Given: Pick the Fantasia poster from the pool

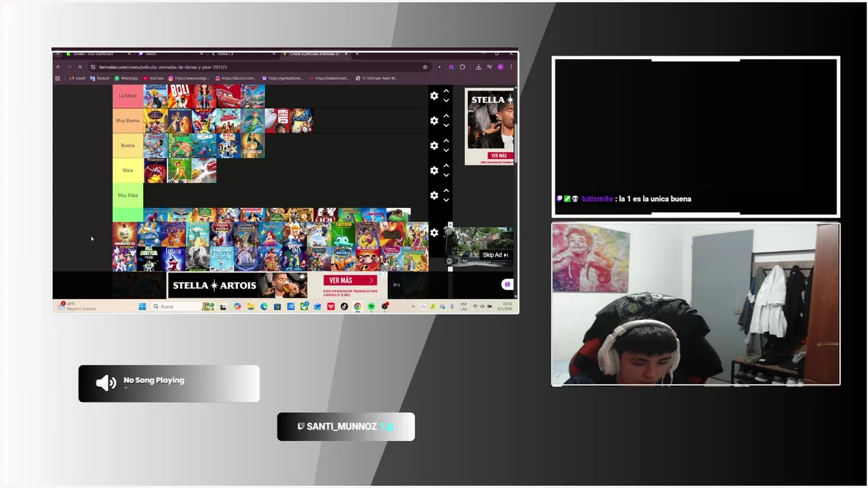Looking at the screenshot, I should click(x=173, y=259).
